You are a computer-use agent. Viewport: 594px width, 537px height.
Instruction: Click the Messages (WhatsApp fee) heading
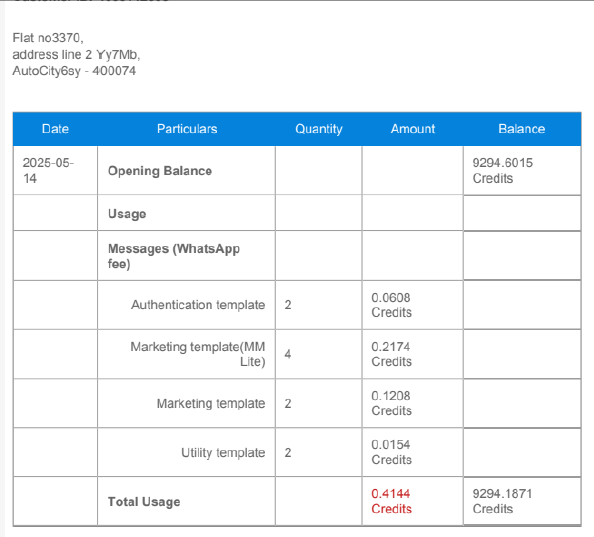pyautogui.click(x=174, y=256)
